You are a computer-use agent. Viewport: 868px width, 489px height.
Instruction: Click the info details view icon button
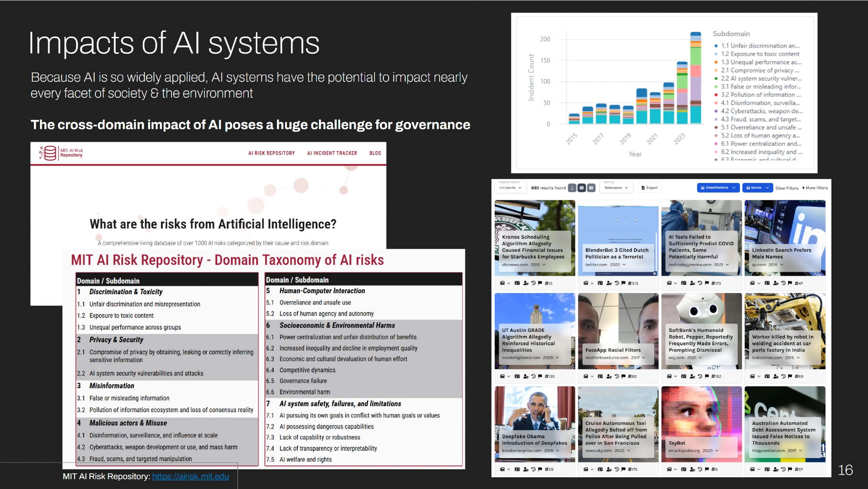pos(572,188)
